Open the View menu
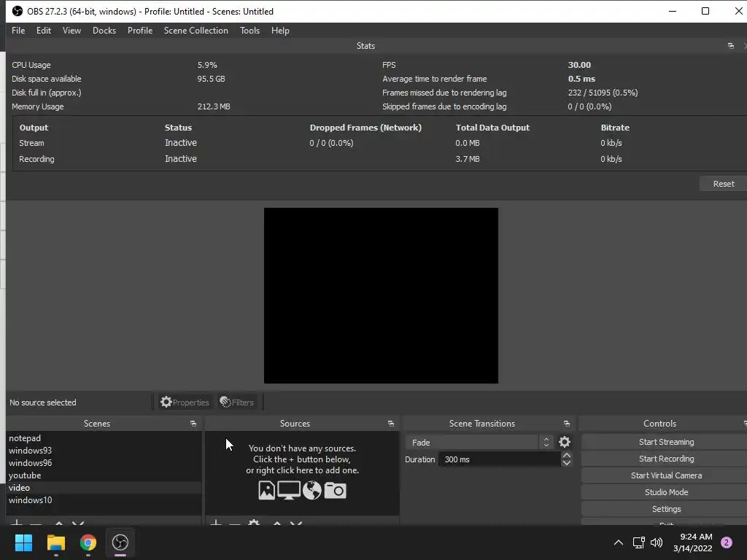 [x=71, y=31]
